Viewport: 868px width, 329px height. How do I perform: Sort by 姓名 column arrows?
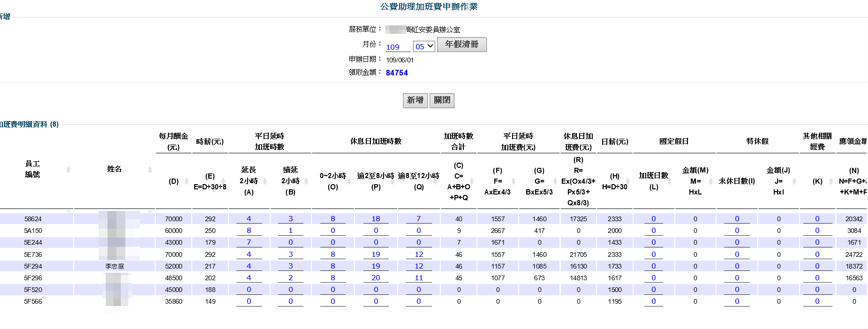(150, 169)
